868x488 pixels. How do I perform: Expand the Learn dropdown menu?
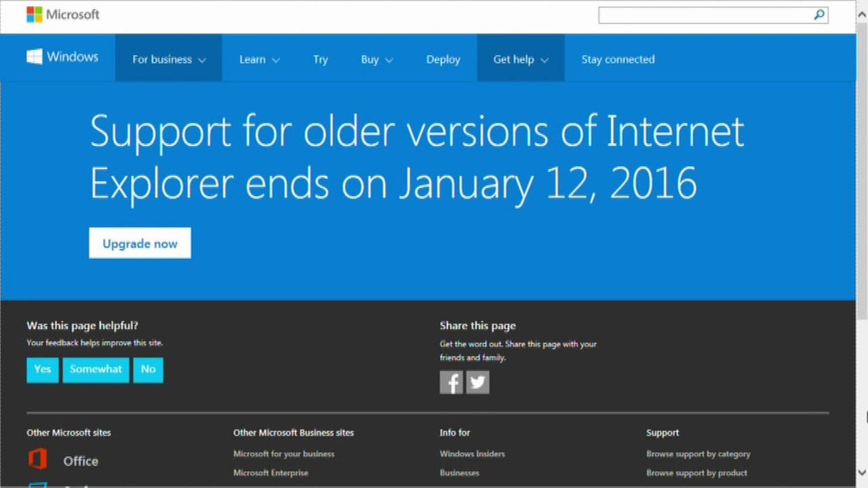point(259,59)
